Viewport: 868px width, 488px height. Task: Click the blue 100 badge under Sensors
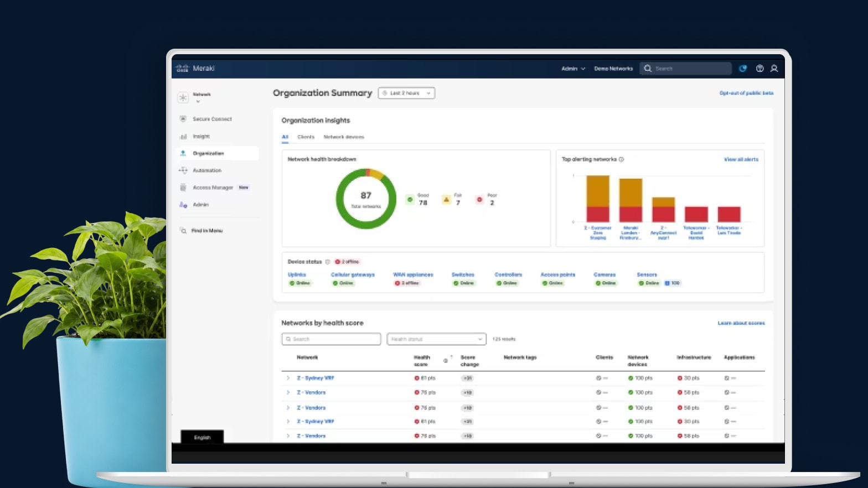(x=672, y=283)
